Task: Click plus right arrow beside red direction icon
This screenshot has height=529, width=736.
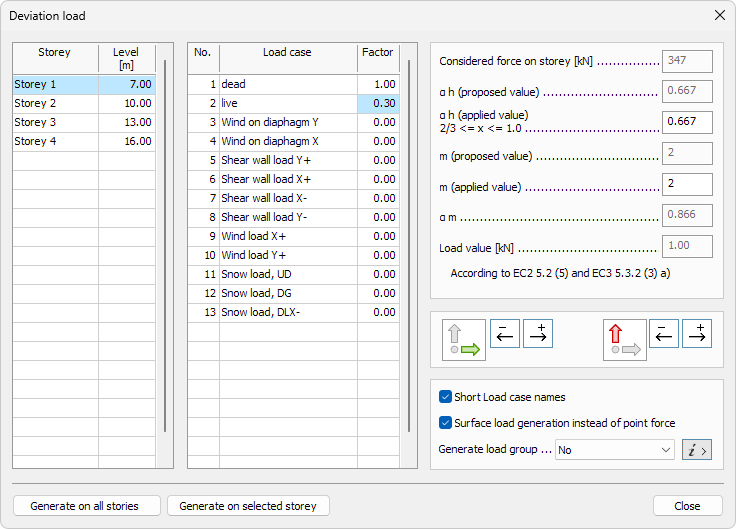Action: 697,334
